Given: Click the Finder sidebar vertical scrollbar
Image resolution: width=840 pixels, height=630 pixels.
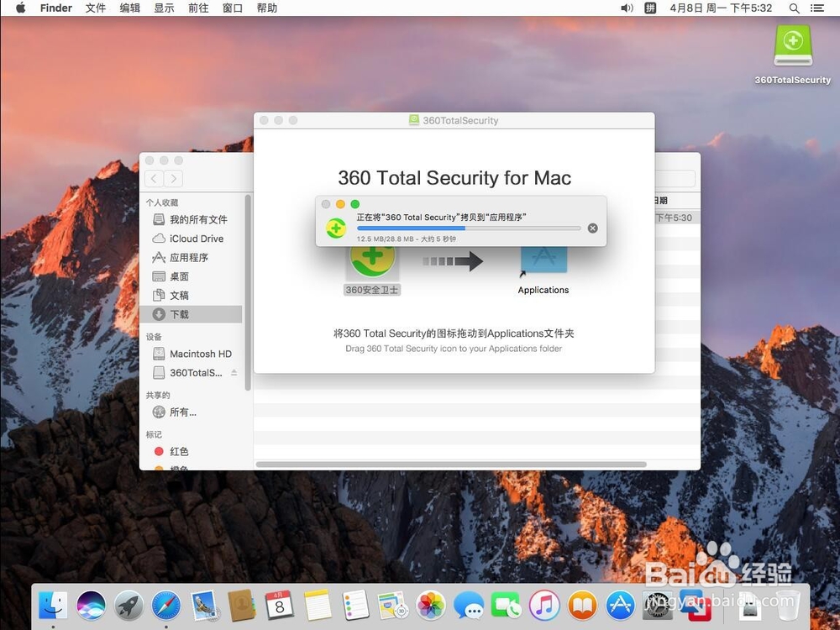Looking at the screenshot, I should tap(248, 292).
